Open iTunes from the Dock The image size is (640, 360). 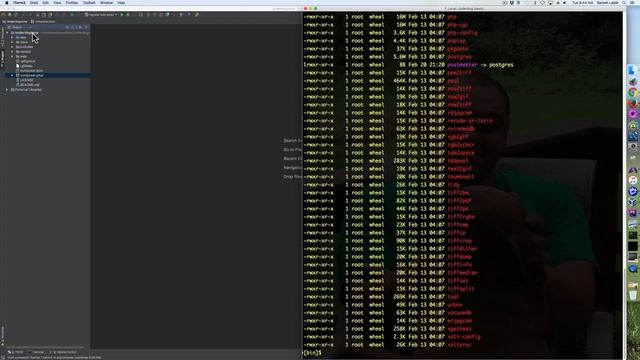pyautogui.click(x=633, y=180)
